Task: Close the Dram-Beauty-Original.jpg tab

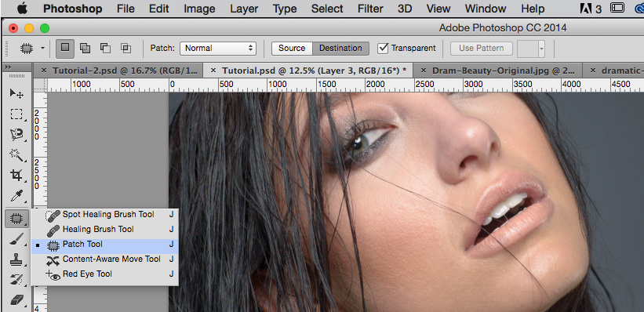Action: (424, 71)
